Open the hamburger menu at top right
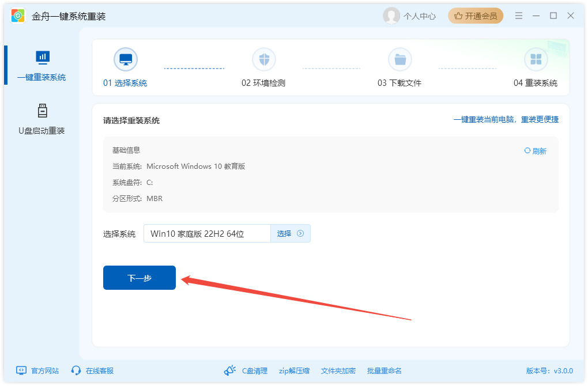Viewport: 588px width, 386px height. (x=518, y=16)
